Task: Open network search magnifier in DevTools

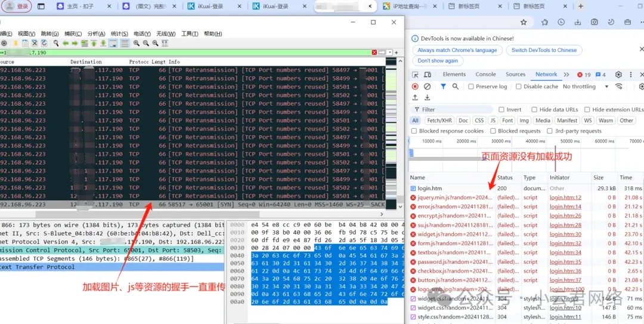Action: (x=456, y=87)
